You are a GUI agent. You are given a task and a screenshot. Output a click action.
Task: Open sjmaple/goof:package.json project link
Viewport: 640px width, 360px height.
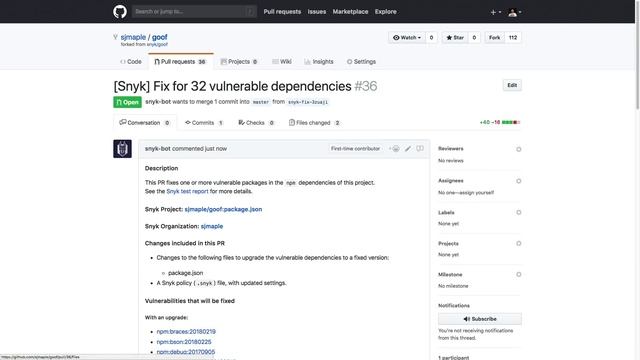tap(223, 209)
